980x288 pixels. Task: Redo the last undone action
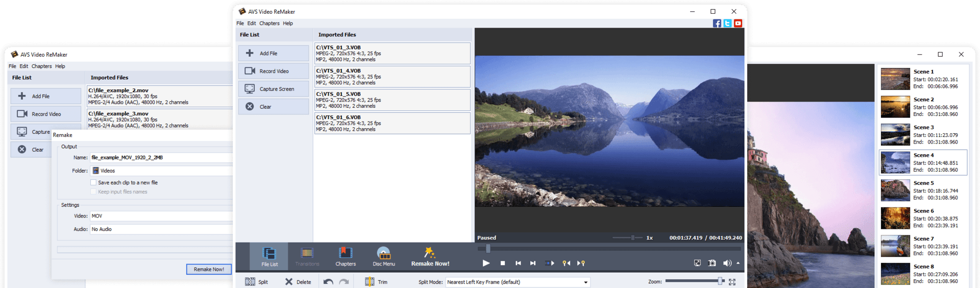344,282
